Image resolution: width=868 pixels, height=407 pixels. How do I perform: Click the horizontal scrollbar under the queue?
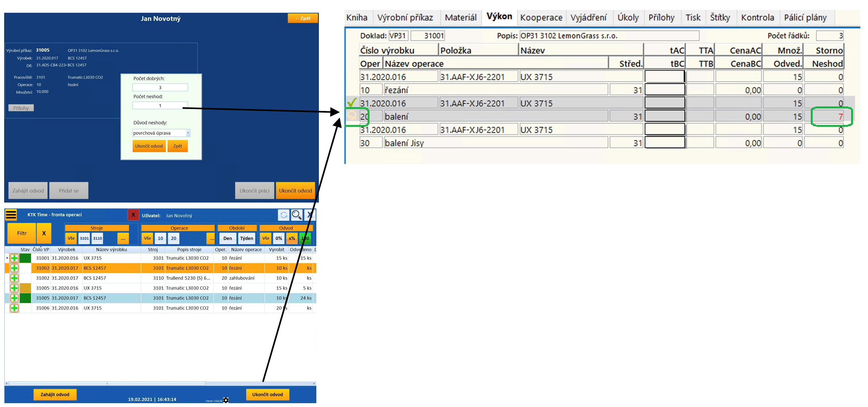click(107, 383)
